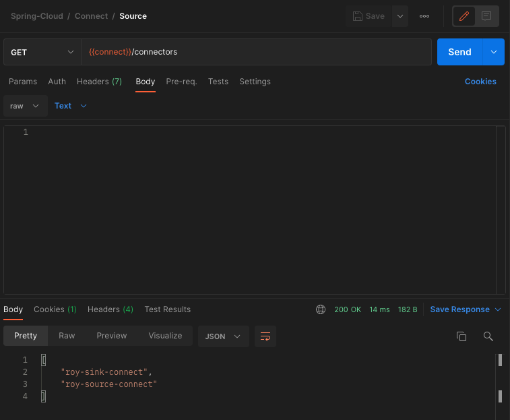This screenshot has width=510, height=420.
Task: Click the edit pencil mode icon
Action: tap(464, 16)
